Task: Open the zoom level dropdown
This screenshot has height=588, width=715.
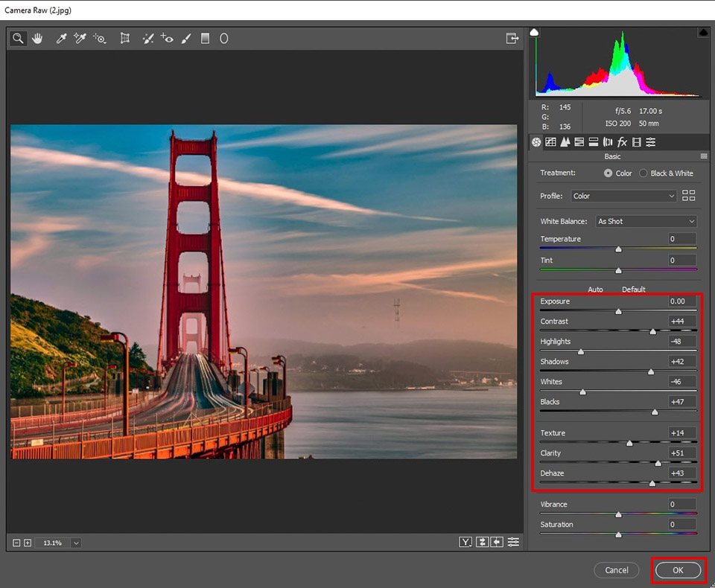Action: tap(75, 543)
